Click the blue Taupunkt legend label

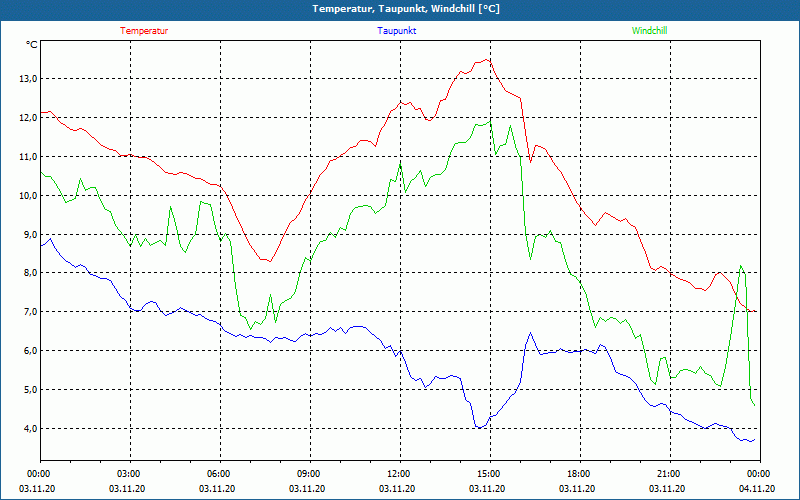pos(396,31)
